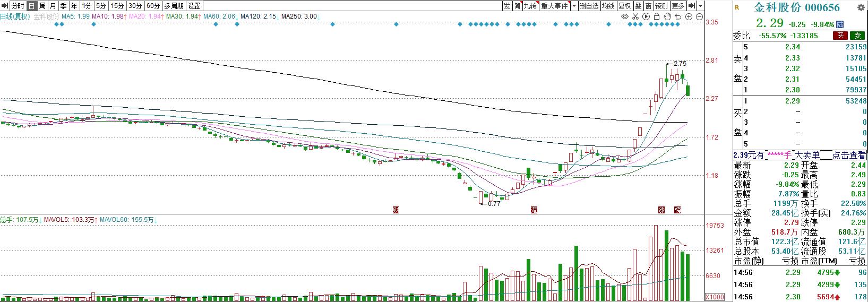The height and width of the screenshot is (302, 868).
Task: Click the 叠 overlay stock icon
Action: [x=639, y=6]
